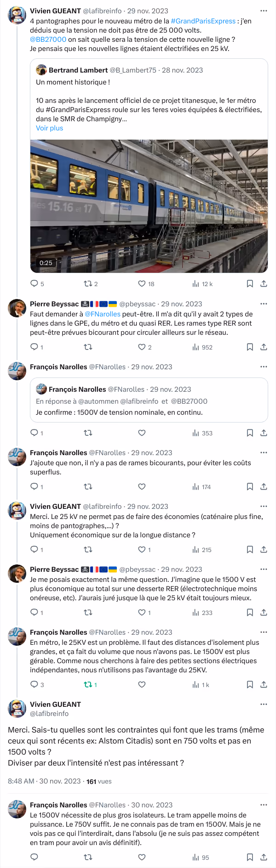Screen dimensions: 276x868
Task: Play the metro train video thumbnail
Action: (x=149, y=206)
